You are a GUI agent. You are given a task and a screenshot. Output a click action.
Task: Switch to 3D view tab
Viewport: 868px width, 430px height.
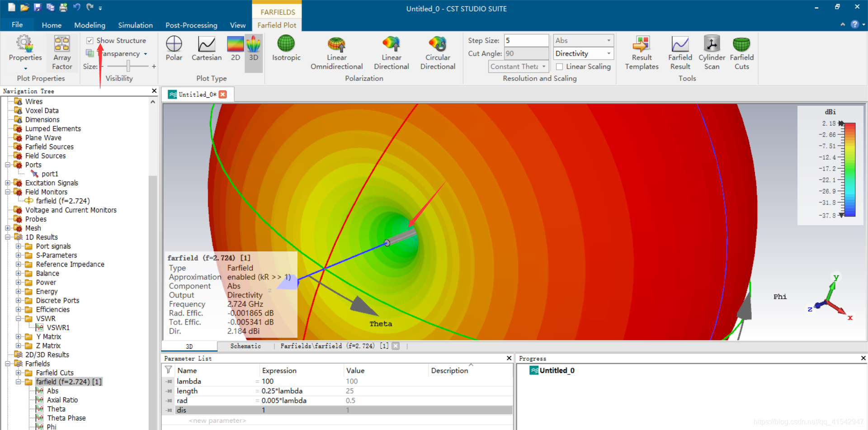(x=189, y=346)
